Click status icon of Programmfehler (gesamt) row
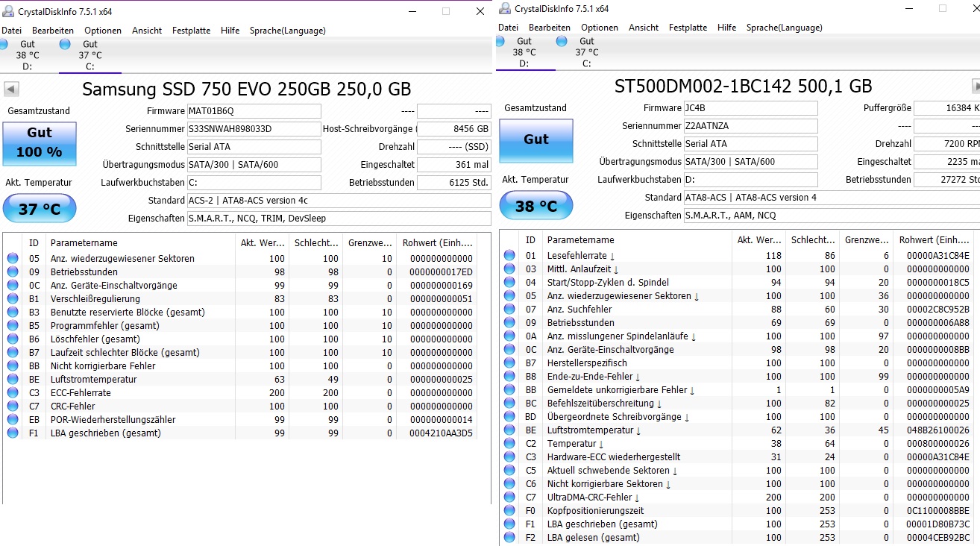980x546 pixels. [x=13, y=326]
